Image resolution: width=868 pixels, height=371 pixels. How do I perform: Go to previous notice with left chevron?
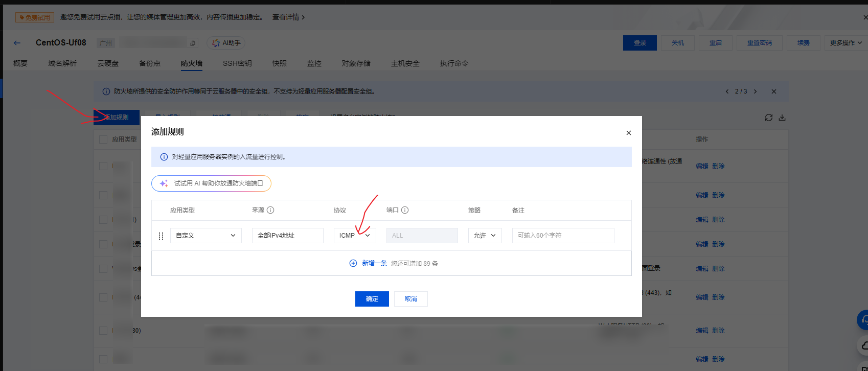pos(727,91)
